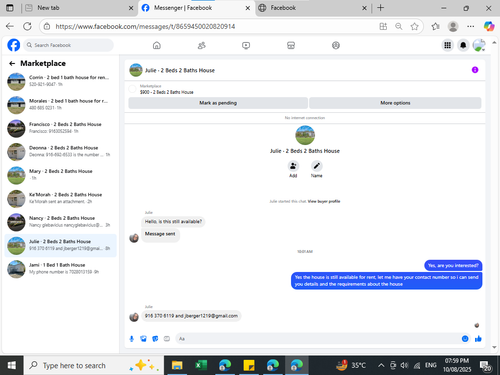Open Ke'Morah 2 Beds 2 Baths conversation

[x=61, y=199]
